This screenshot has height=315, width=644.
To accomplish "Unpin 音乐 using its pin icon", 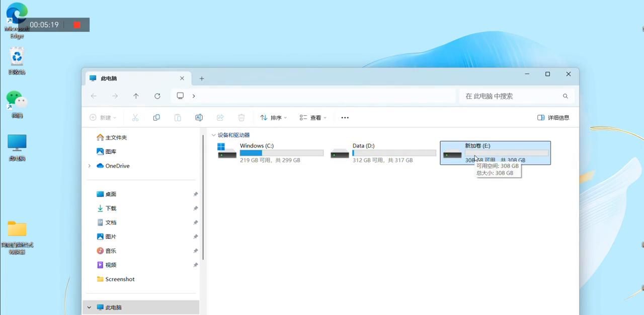I will pyautogui.click(x=196, y=251).
